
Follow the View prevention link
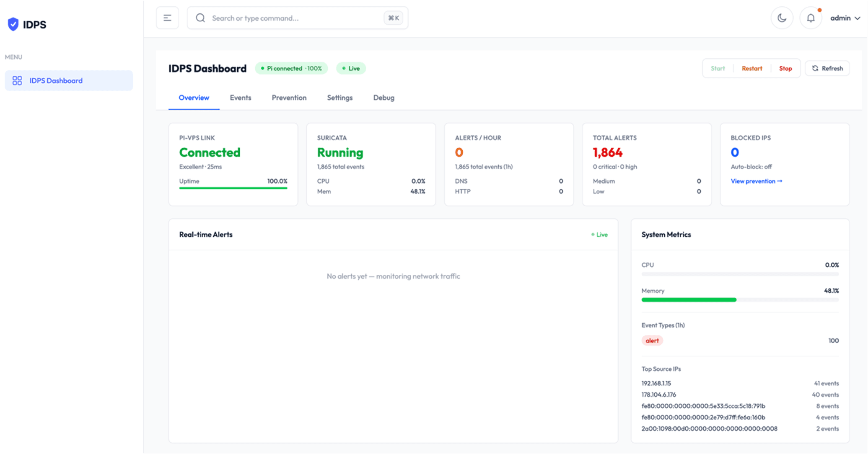pos(757,181)
